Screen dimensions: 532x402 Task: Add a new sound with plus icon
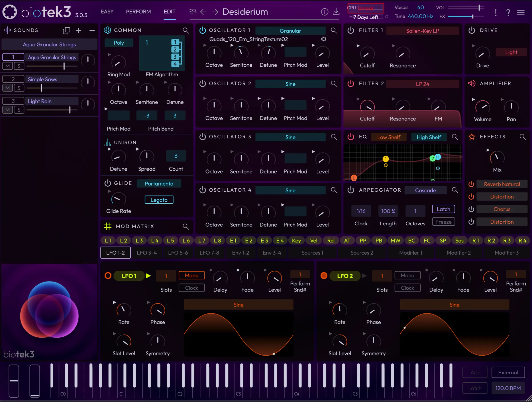point(78,31)
